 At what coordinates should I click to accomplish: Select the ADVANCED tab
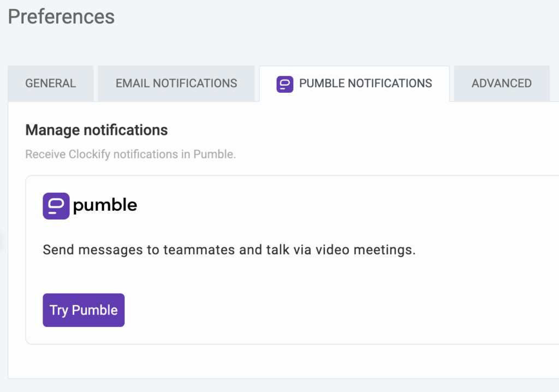coord(501,83)
